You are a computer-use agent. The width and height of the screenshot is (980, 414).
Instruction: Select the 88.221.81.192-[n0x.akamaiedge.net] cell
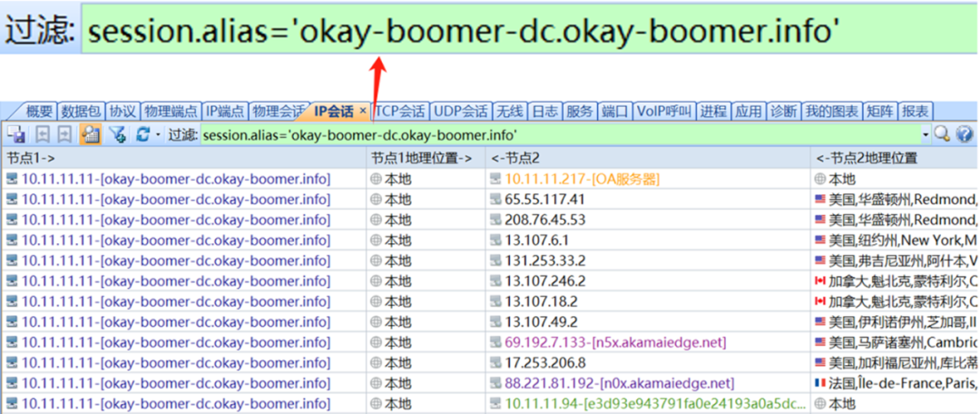click(x=648, y=383)
